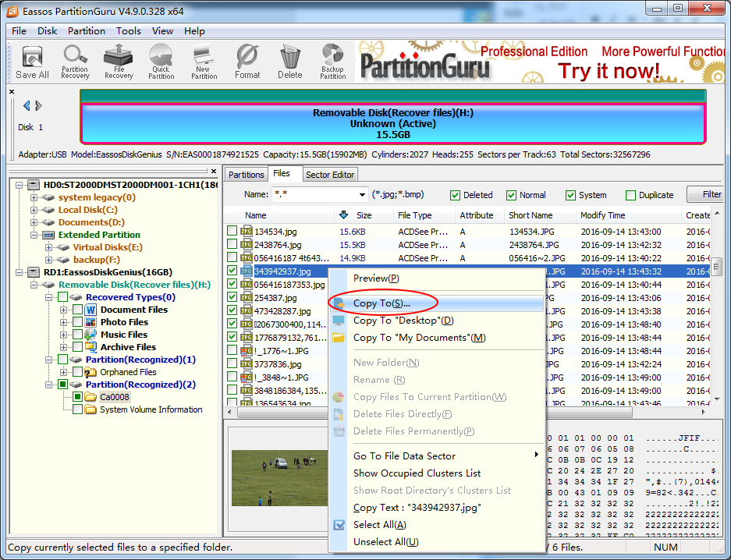
Task: Click the Attribute column header
Action: 479,215
